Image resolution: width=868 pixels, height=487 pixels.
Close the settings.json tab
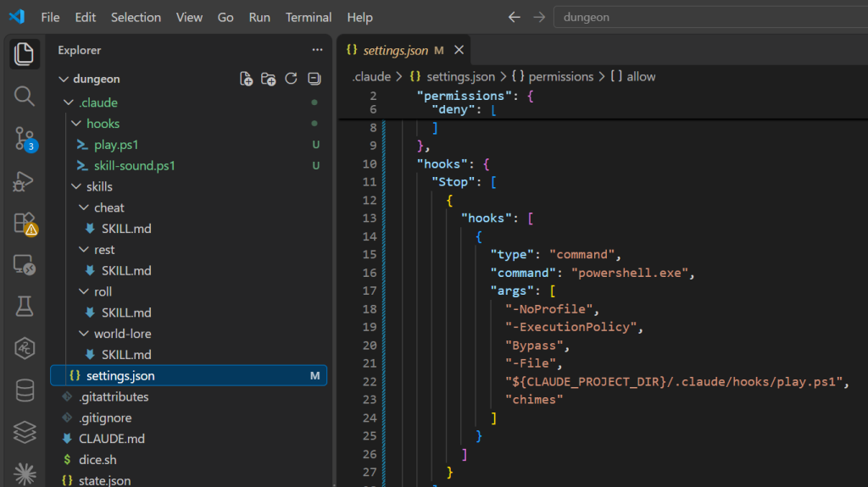click(459, 50)
